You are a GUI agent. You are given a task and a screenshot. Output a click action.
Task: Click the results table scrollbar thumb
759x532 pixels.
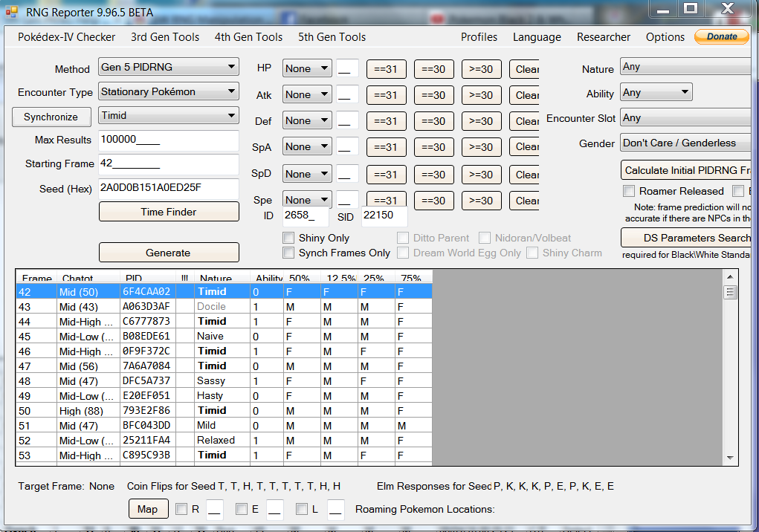click(x=730, y=292)
